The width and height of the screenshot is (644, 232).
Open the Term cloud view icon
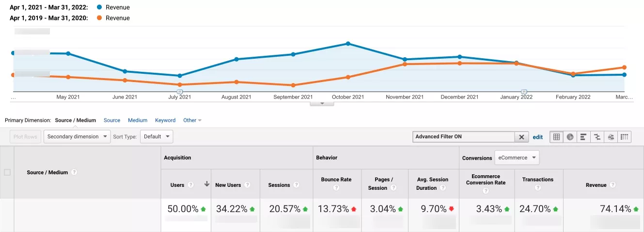[x=611, y=137]
